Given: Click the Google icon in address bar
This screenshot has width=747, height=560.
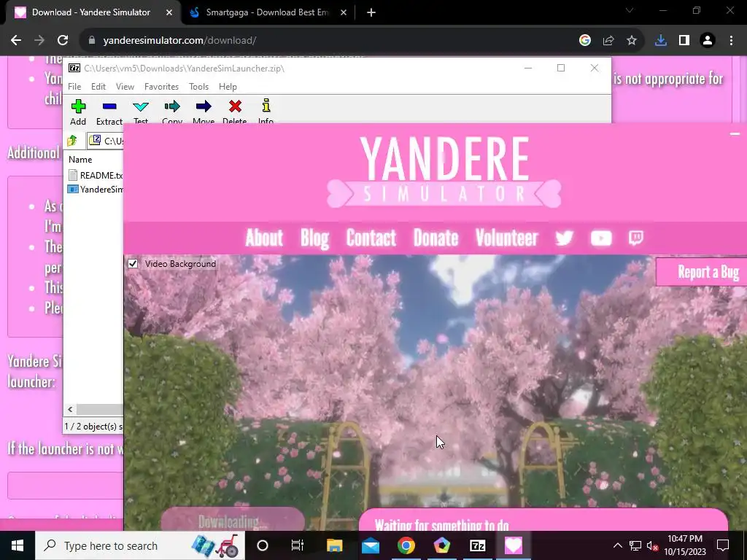Looking at the screenshot, I should tap(584, 41).
